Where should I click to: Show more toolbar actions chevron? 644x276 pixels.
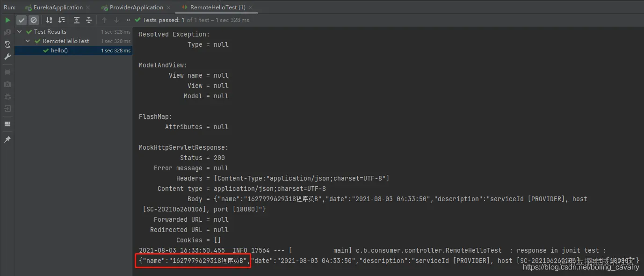click(128, 20)
